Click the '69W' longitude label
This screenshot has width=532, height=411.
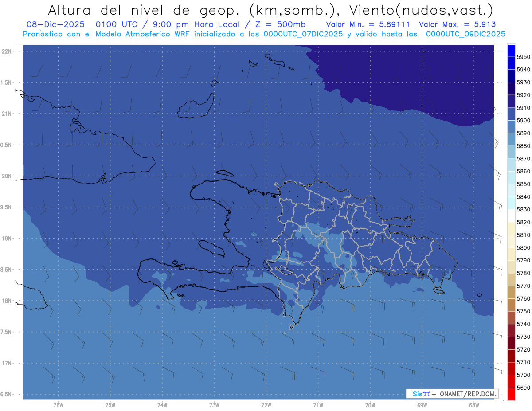pyautogui.click(x=422, y=405)
